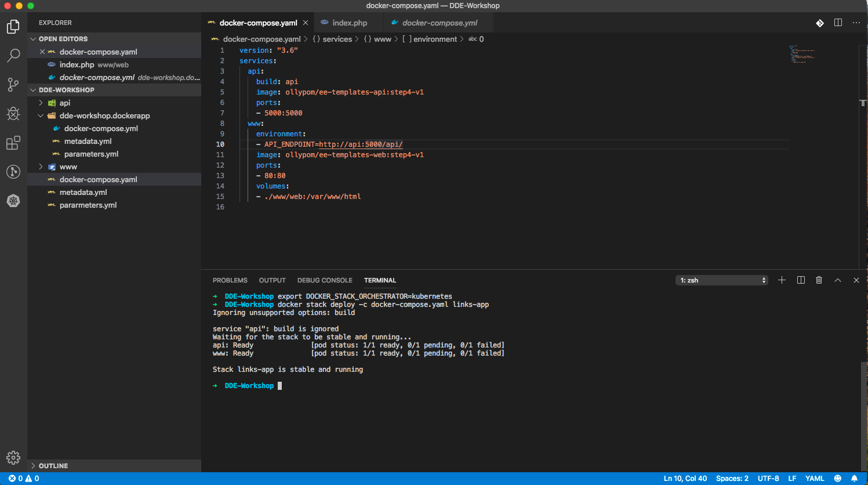Change encoding via UTF-8 status item
Image resolution: width=868 pixels, height=485 pixels.
tap(768, 479)
